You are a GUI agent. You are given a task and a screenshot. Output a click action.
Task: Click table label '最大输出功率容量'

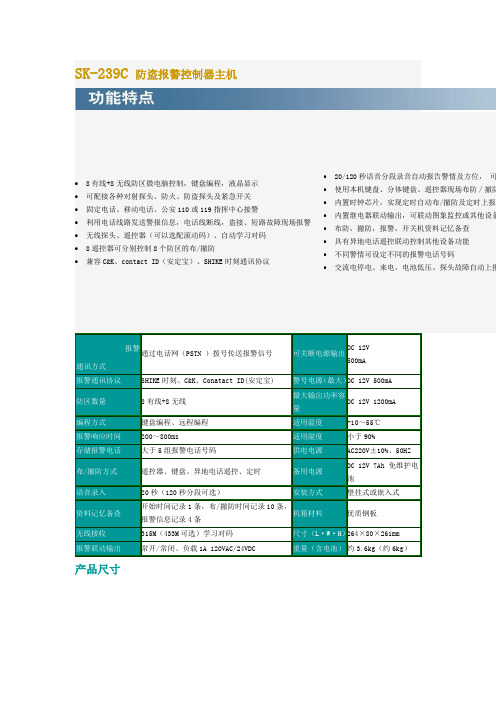(319, 402)
